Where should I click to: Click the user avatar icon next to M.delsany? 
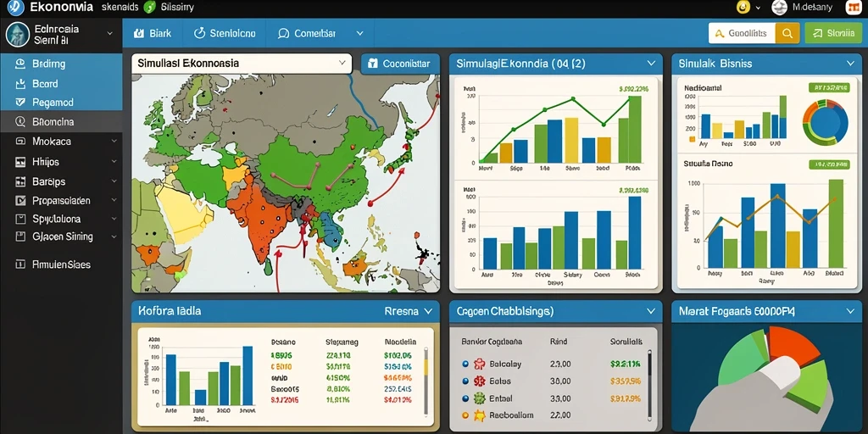(780, 8)
